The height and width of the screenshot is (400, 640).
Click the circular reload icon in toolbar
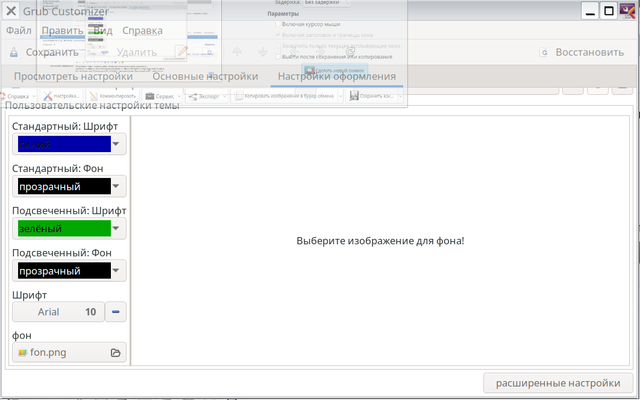pos(350,52)
